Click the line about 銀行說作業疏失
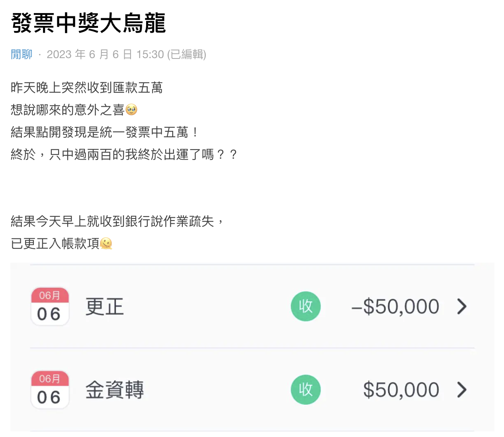The image size is (504, 437). coord(117,221)
